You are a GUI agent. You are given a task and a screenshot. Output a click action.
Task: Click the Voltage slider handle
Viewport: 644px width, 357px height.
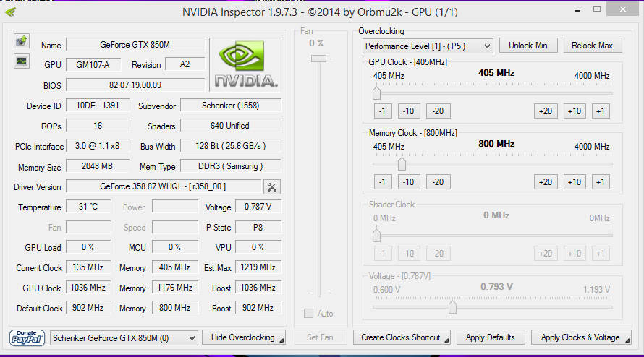pyautogui.click(x=452, y=306)
